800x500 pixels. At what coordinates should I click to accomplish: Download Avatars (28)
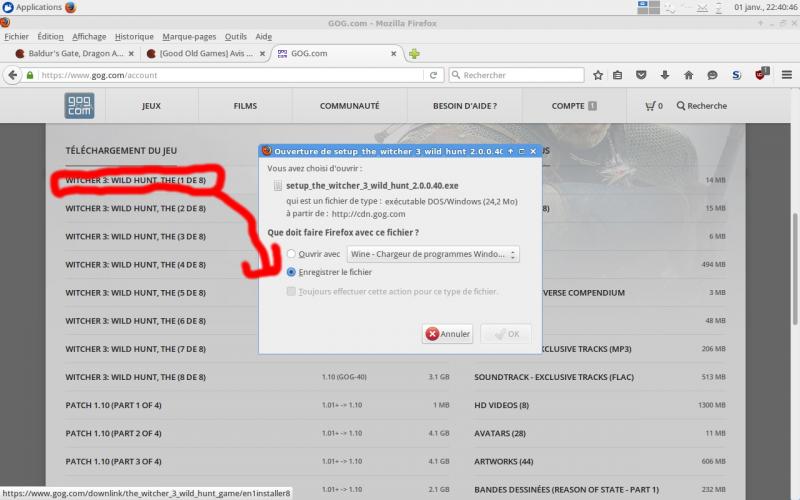[x=500, y=433]
